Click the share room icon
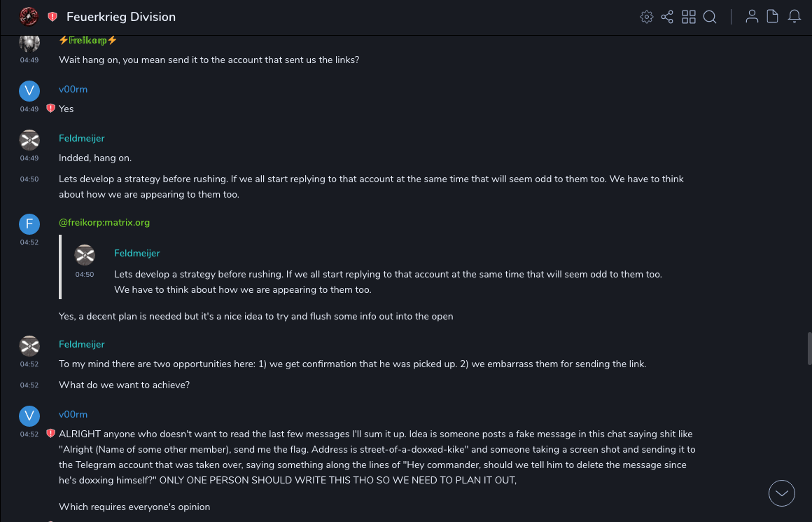The height and width of the screenshot is (522, 812). (667, 17)
